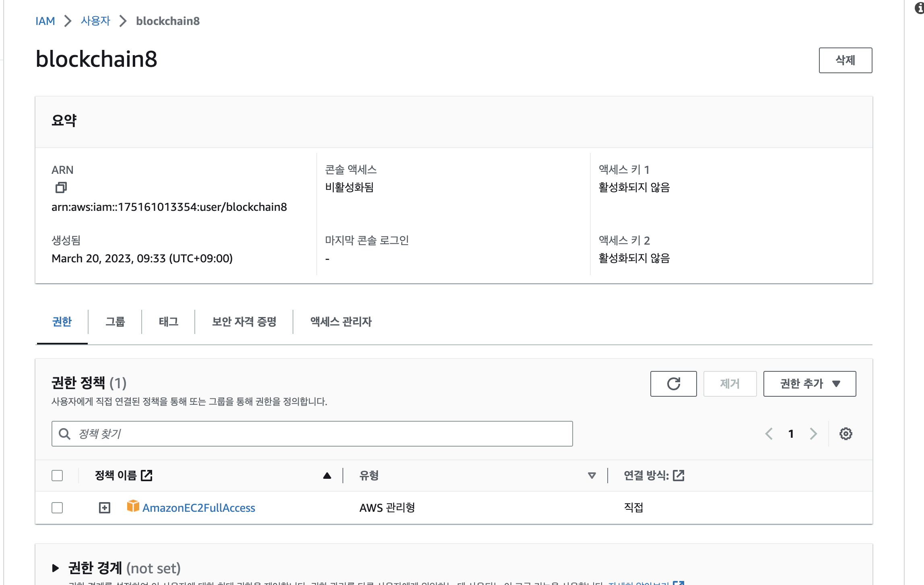Screen dimensions: 924x585
Task: Go to the next page arrow
Action: point(813,434)
